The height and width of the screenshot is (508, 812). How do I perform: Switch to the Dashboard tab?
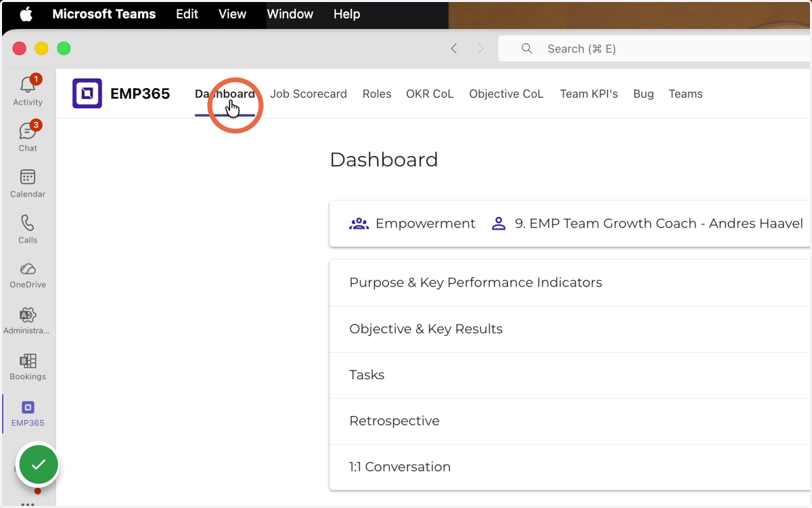coord(225,94)
